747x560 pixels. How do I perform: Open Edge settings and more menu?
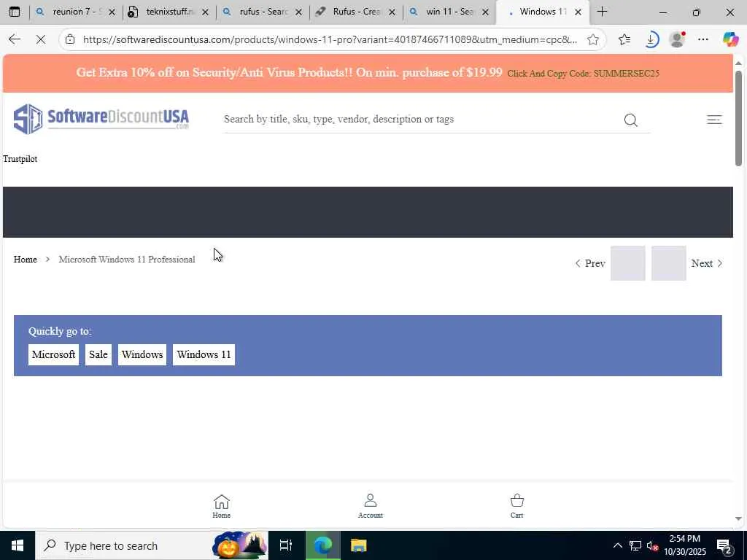[703, 39]
